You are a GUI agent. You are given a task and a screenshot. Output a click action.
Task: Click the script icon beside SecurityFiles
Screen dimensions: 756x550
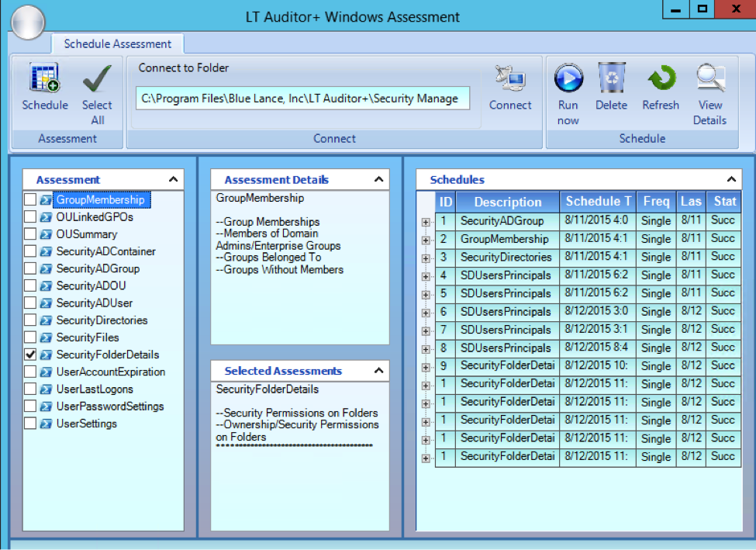pos(46,337)
